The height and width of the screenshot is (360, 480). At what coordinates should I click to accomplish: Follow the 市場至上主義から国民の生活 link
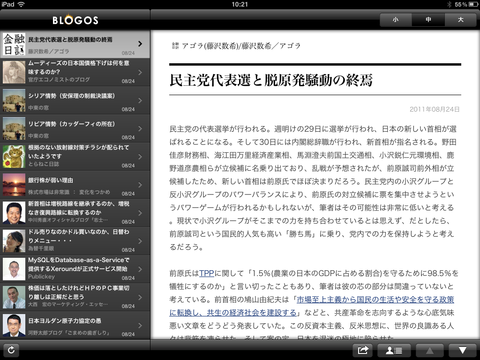coord(375,299)
